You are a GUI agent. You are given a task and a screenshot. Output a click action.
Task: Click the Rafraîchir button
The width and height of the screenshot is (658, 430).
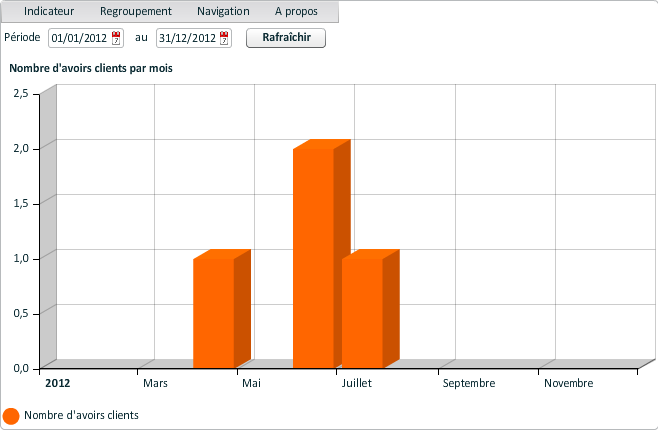(x=286, y=38)
